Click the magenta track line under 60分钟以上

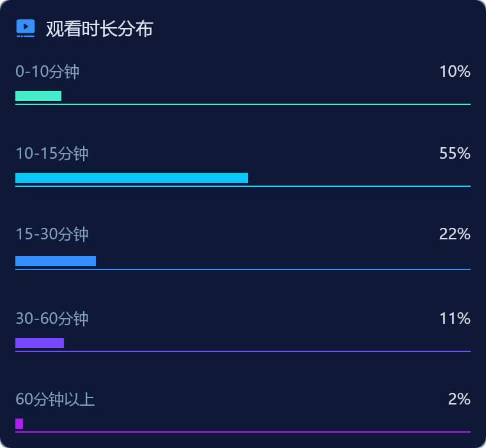243,432
